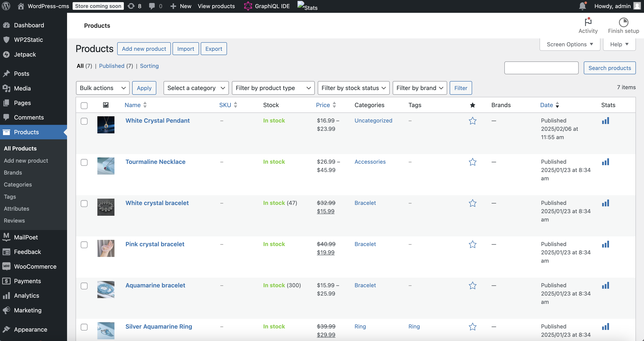View site update notifications icon
Screen dimensions: 644x341
583,6
